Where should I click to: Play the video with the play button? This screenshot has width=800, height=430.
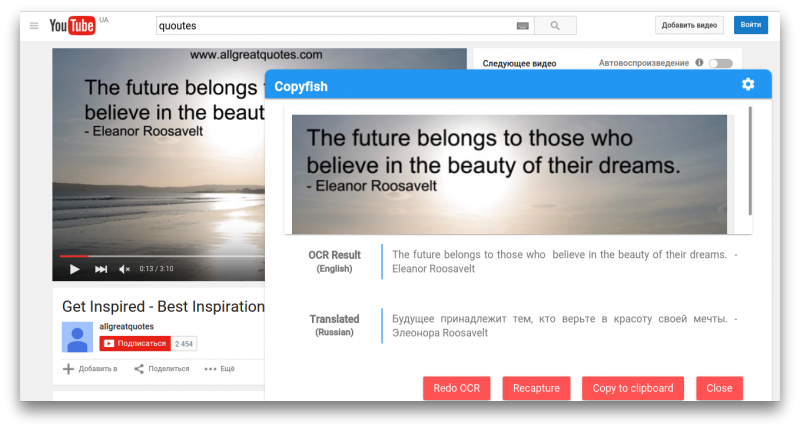coord(74,269)
